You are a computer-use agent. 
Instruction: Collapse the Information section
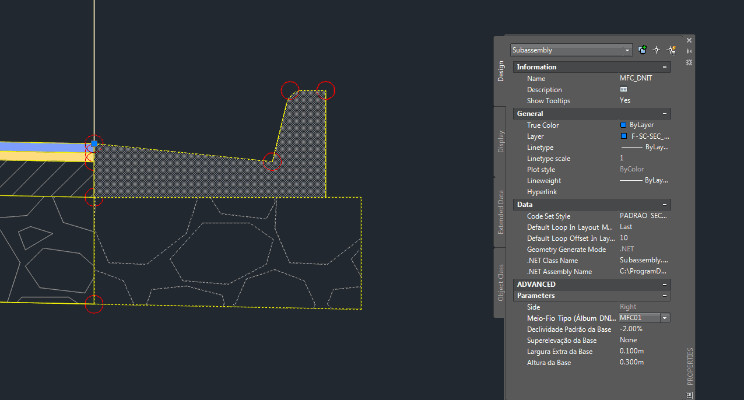(665, 67)
